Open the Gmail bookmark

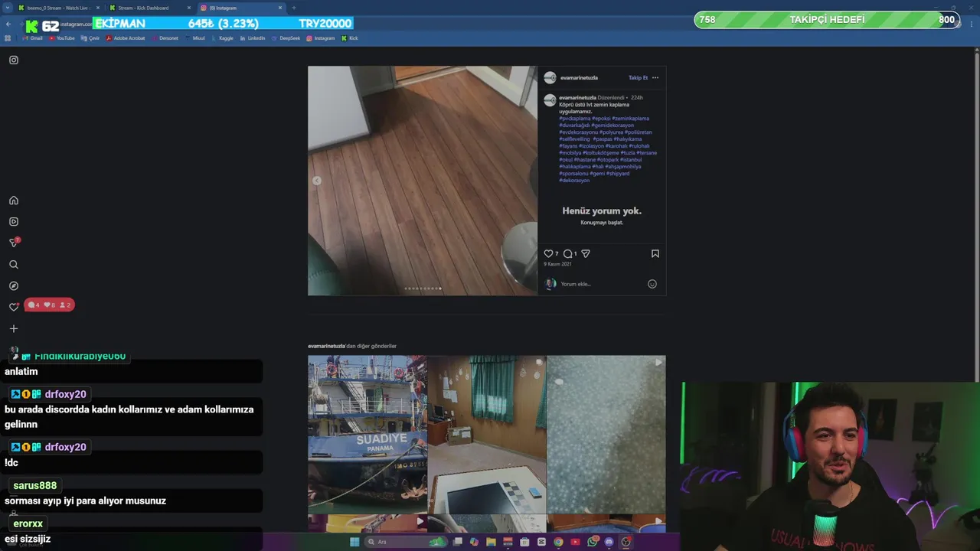[33, 38]
